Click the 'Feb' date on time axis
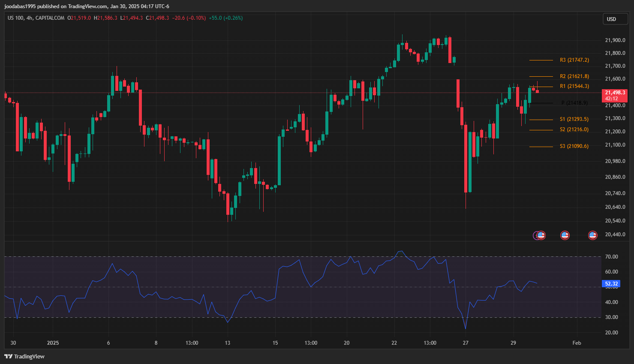Viewport: 634px width, 364px height. 577,343
